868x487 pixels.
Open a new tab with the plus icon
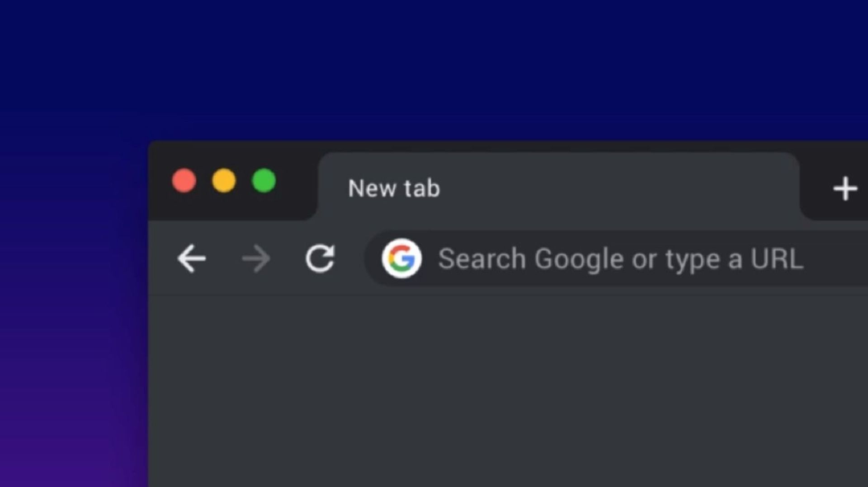pyautogui.click(x=844, y=189)
